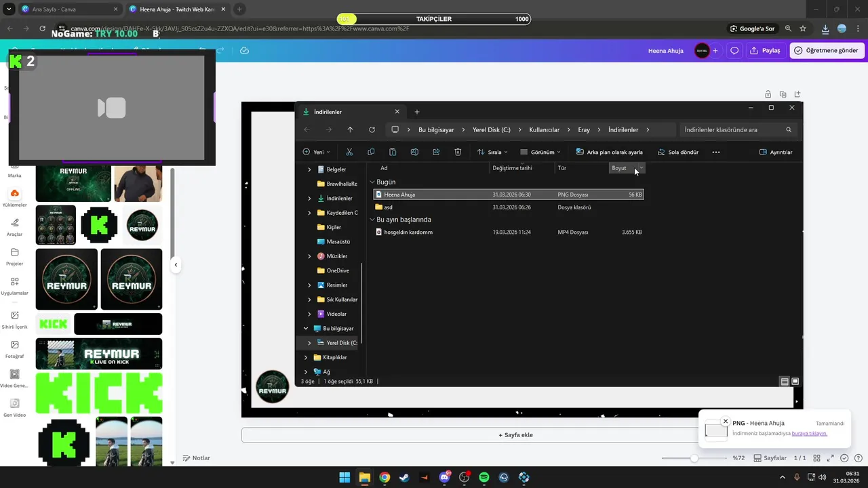Image resolution: width=868 pixels, height=488 pixels.
Task: Click Sola döndür rotate left button
Action: coord(678,152)
